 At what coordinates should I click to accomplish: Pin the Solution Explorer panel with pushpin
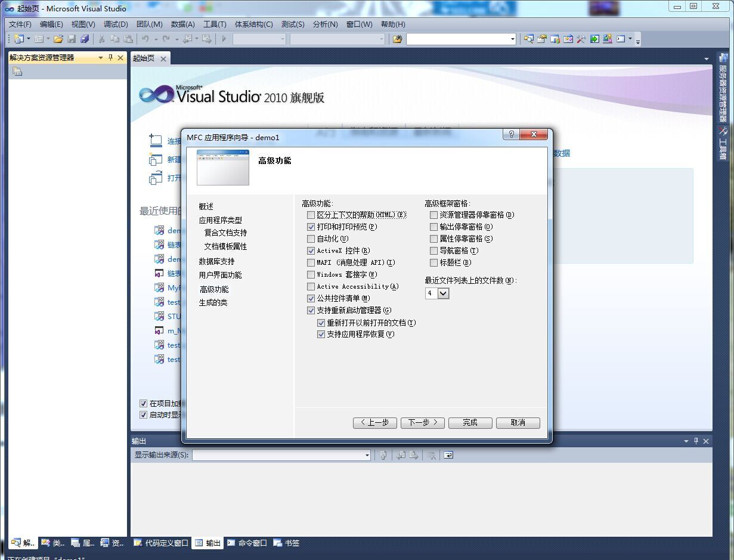110,58
